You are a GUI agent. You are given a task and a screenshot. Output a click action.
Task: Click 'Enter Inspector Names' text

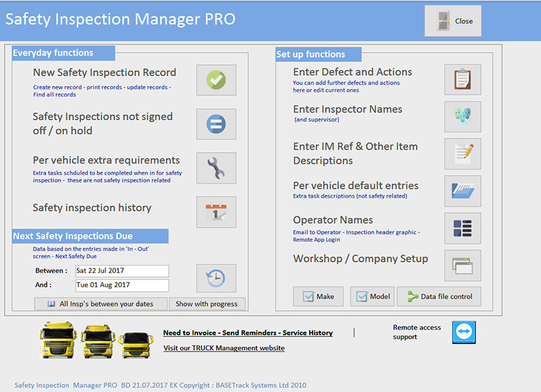pos(348,109)
